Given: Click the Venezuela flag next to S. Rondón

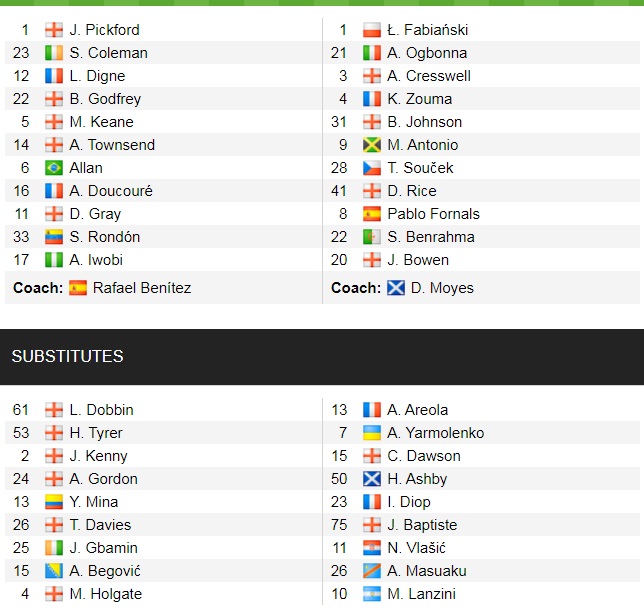Looking at the screenshot, I should 54,237.
